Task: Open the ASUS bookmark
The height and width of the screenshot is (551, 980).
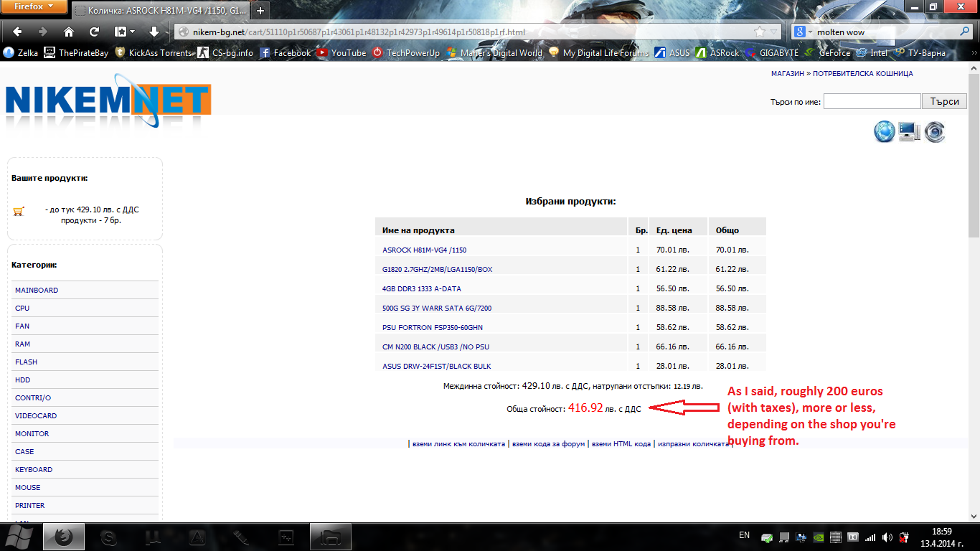Action: (x=672, y=52)
